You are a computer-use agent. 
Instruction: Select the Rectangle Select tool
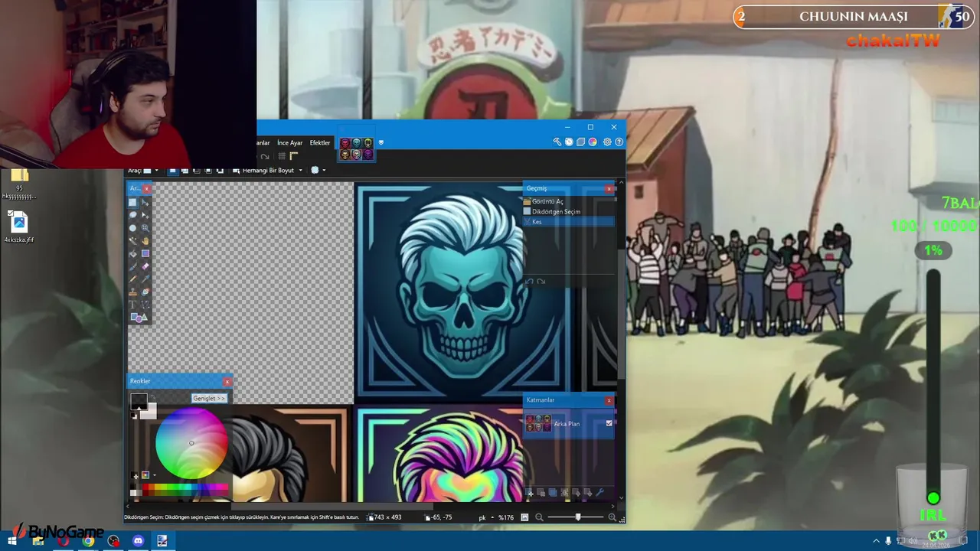tap(132, 202)
